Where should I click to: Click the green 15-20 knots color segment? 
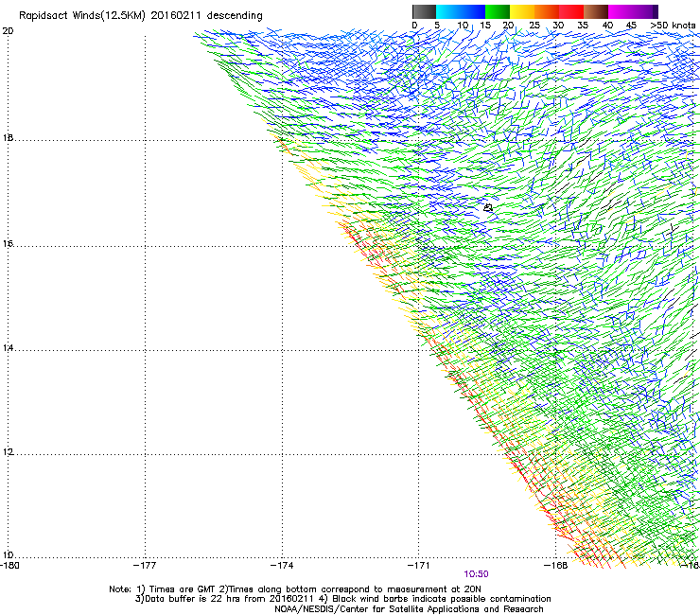point(498,11)
